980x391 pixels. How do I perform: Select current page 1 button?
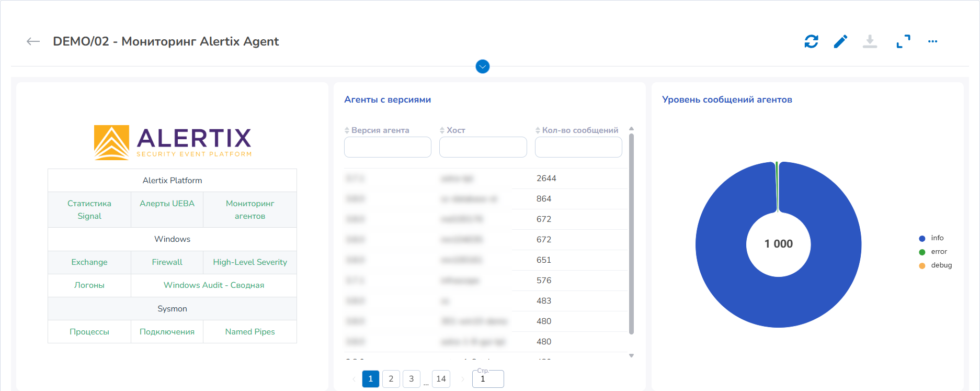(371, 378)
